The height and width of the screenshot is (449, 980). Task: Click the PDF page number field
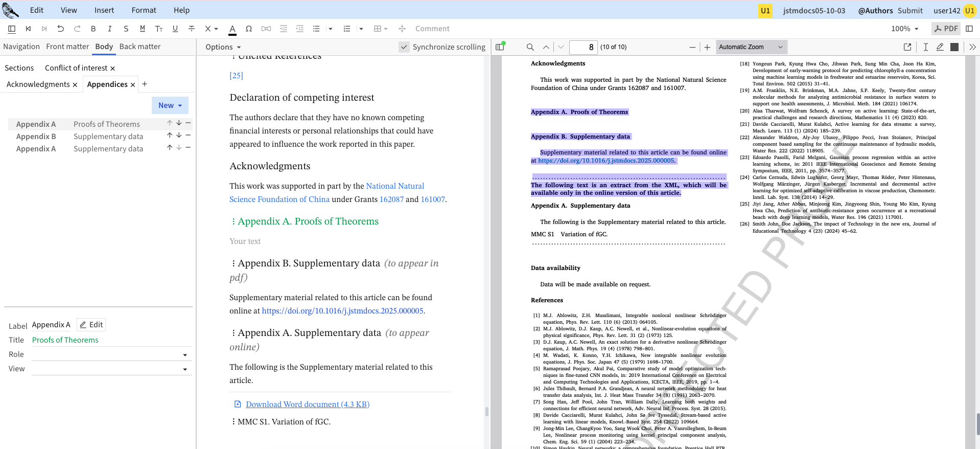click(x=583, y=47)
